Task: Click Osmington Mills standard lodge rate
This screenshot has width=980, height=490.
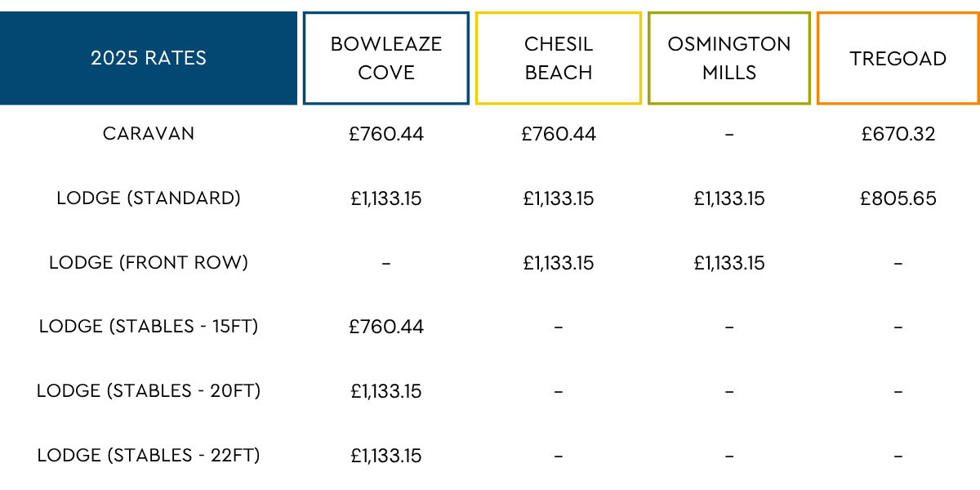Action: coord(729,198)
